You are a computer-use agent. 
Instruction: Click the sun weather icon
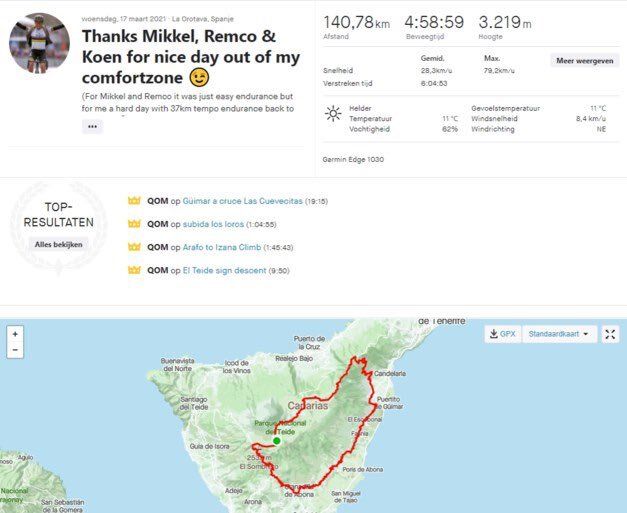click(x=333, y=114)
